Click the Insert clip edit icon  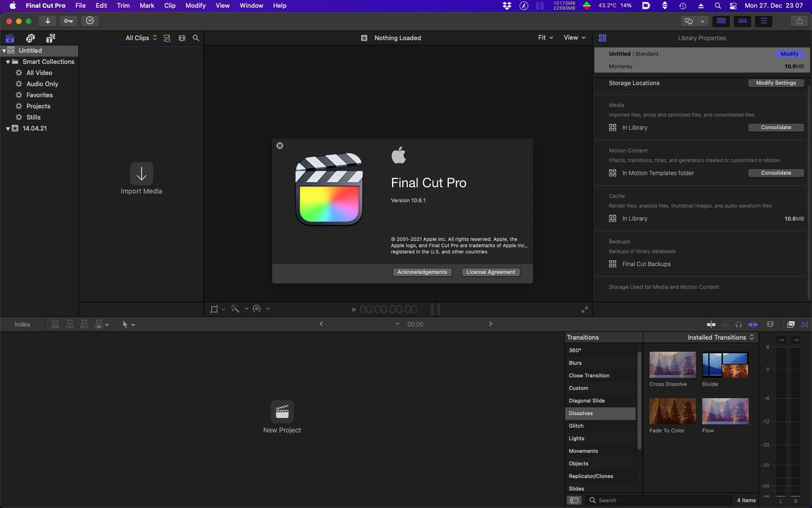point(70,324)
